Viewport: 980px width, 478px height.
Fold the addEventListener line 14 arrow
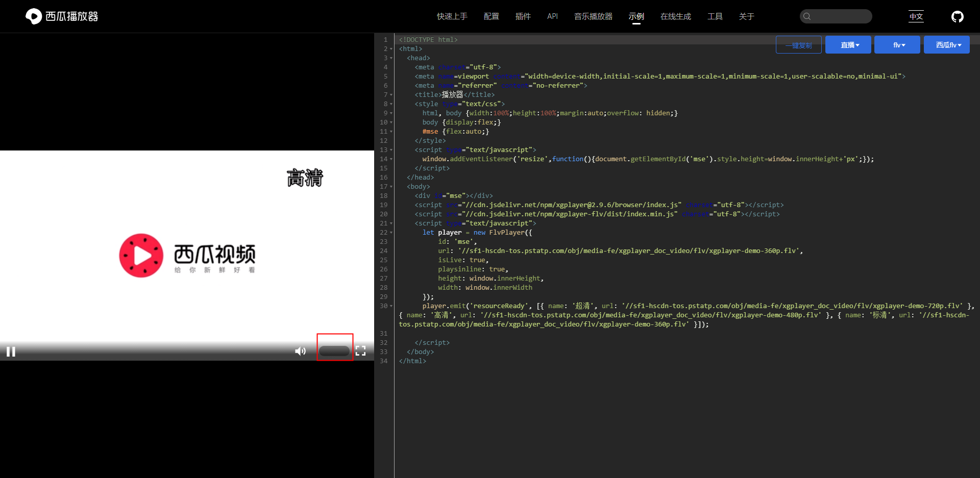(x=391, y=159)
